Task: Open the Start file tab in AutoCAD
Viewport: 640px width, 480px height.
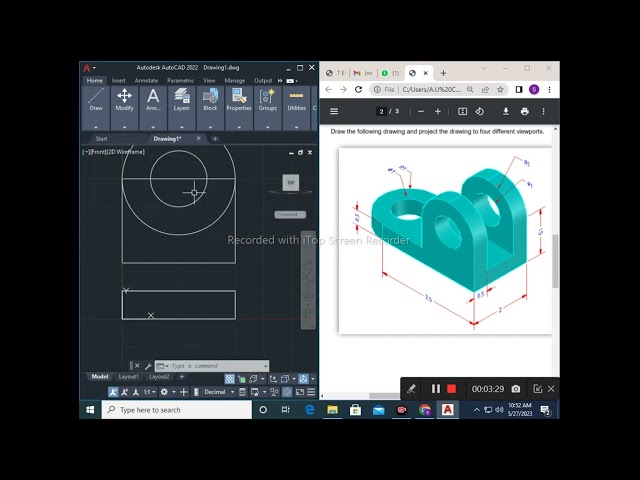Action: click(102, 139)
